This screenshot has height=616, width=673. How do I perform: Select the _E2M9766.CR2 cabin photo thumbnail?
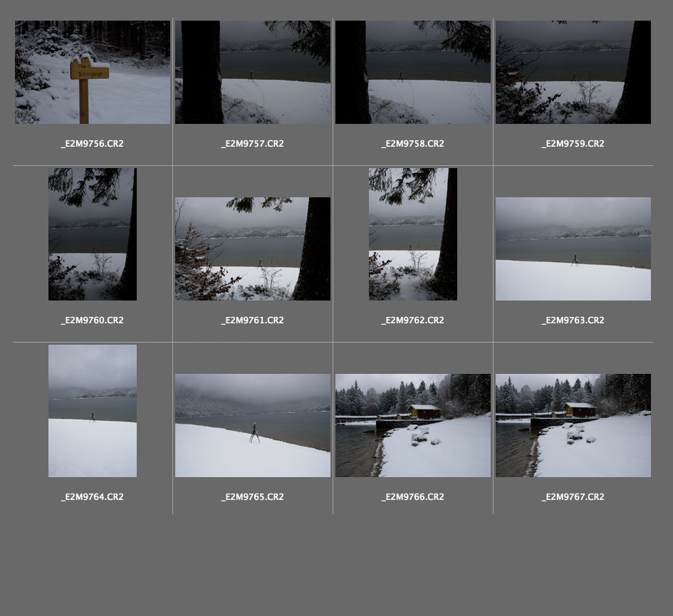pos(413,425)
